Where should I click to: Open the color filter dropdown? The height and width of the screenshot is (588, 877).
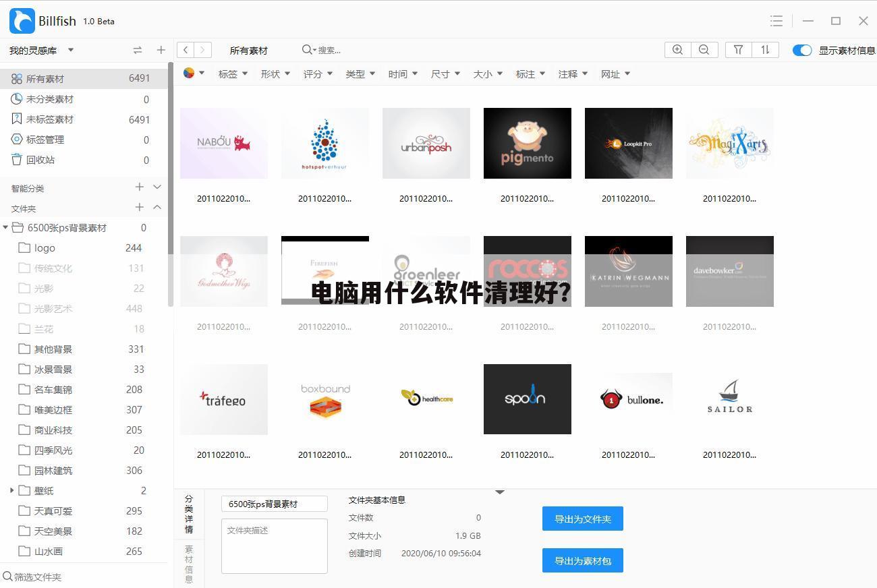[x=194, y=73]
